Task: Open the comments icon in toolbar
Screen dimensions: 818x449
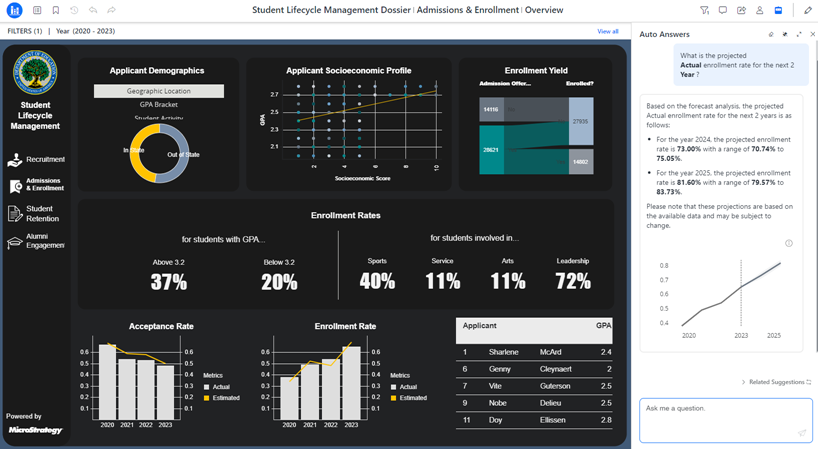Action: (x=723, y=10)
